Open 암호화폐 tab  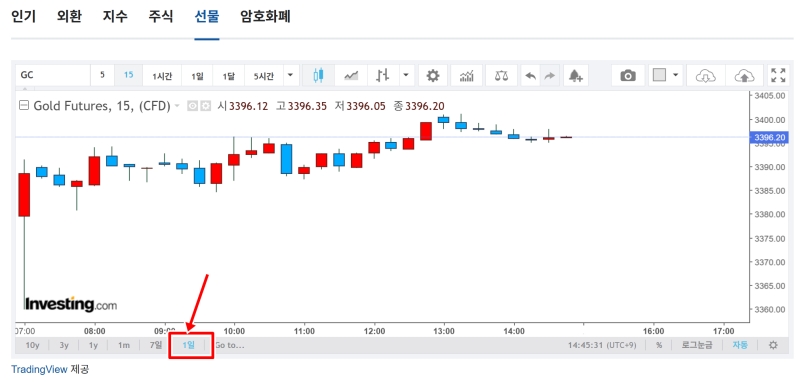[265, 16]
